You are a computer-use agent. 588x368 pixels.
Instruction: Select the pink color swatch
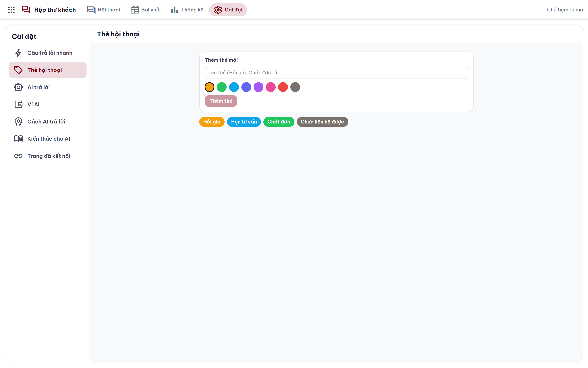(x=271, y=87)
